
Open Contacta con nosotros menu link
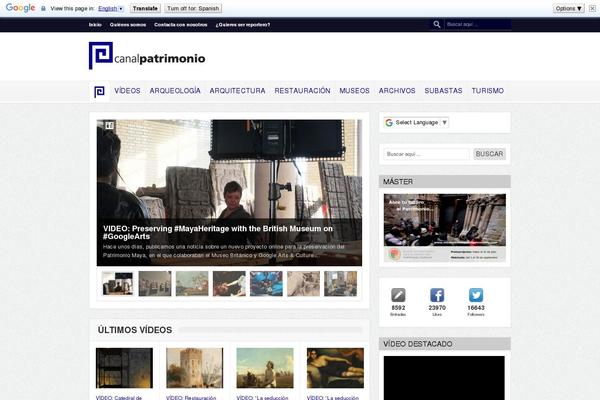click(x=181, y=24)
